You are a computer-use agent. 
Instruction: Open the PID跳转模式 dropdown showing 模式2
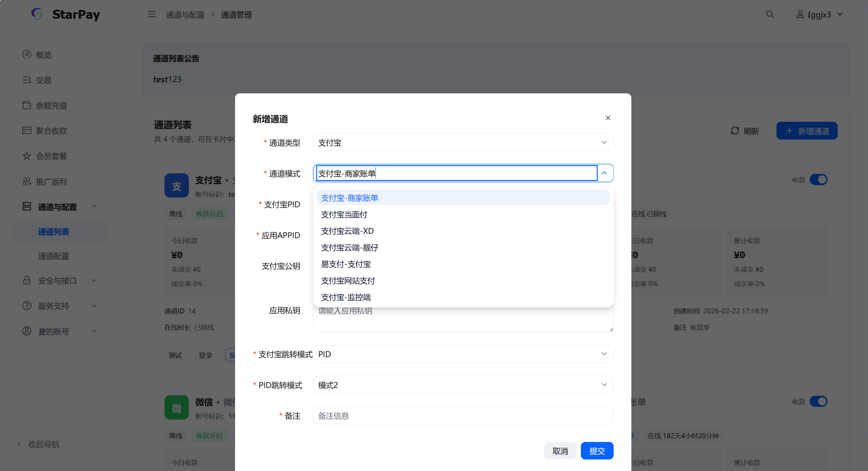pyautogui.click(x=463, y=385)
